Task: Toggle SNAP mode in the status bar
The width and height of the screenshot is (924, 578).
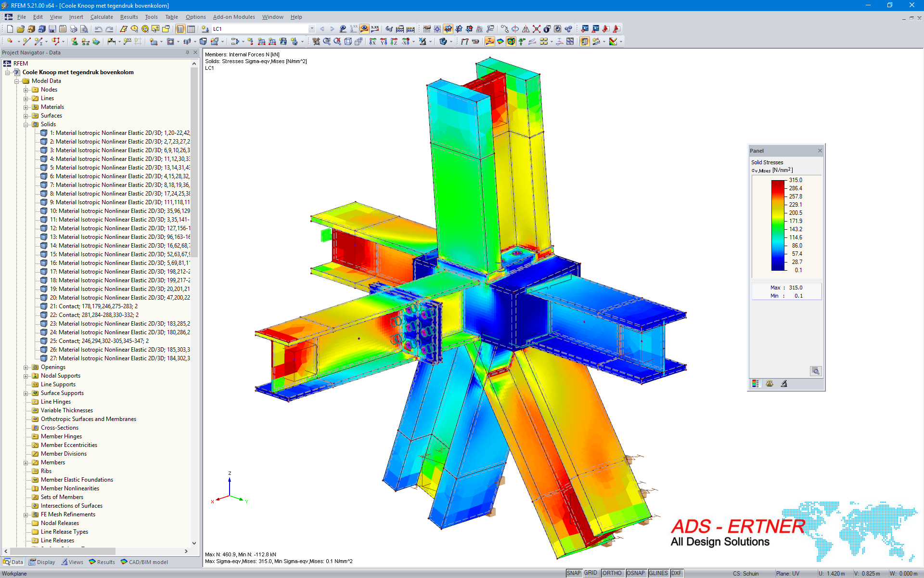Action: pos(574,573)
